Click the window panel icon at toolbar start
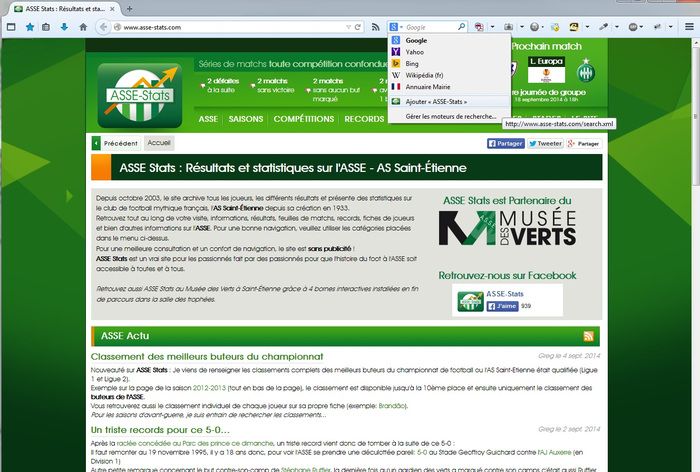Screen dimensions: 700x472 click(x=11, y=27)
